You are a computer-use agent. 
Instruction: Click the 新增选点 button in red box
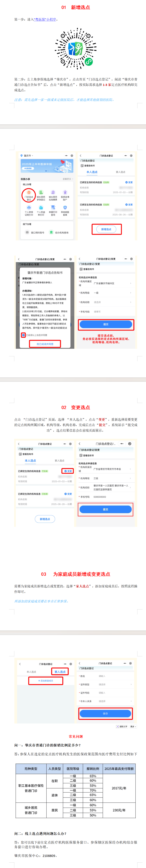pyautogui.click(x=106, y=229)
